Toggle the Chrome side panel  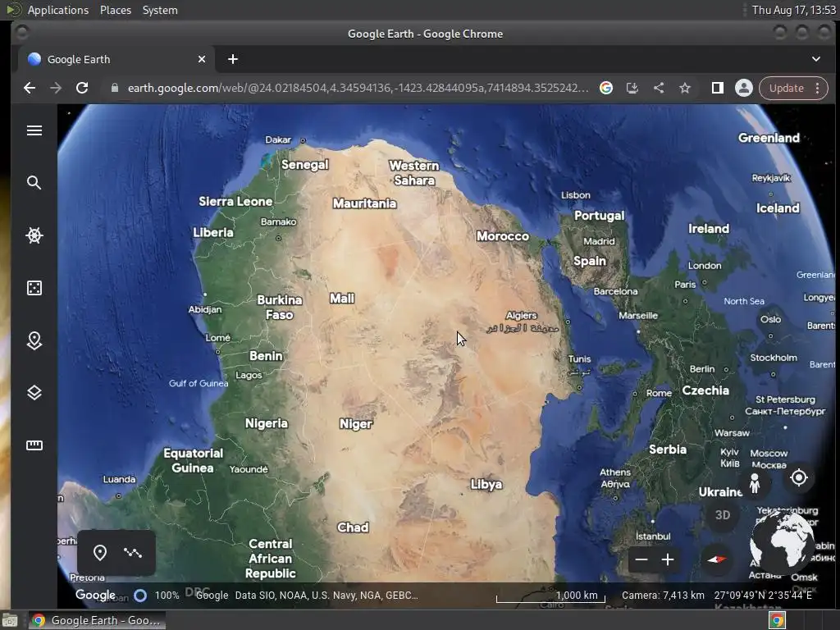[x=717, y=88]
